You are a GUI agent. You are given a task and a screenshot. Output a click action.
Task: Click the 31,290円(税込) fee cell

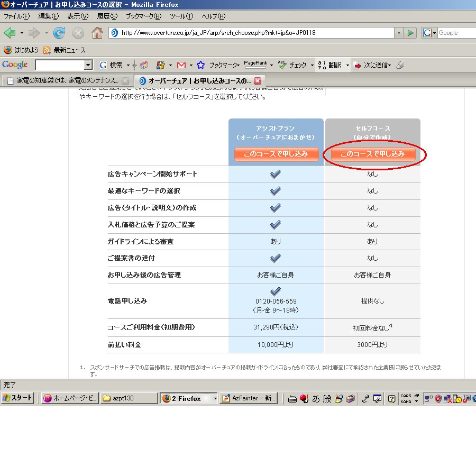276,327
